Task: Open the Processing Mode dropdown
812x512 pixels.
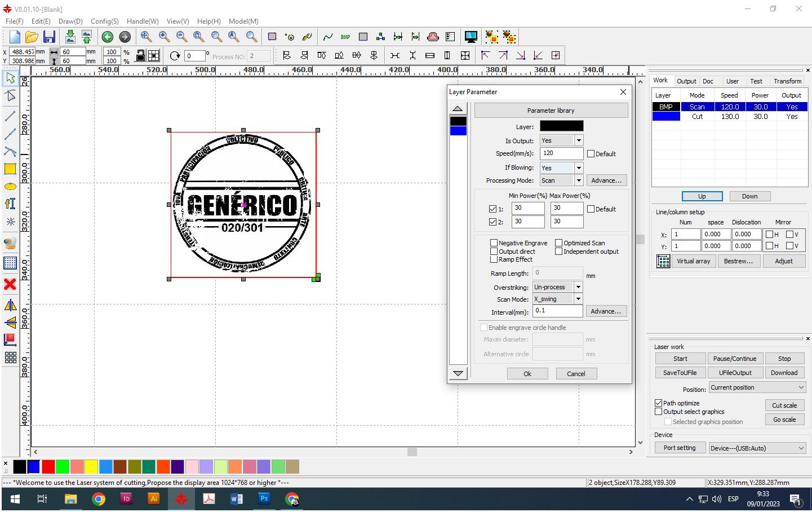Action: pyautogui.click(x=578, y=180)
